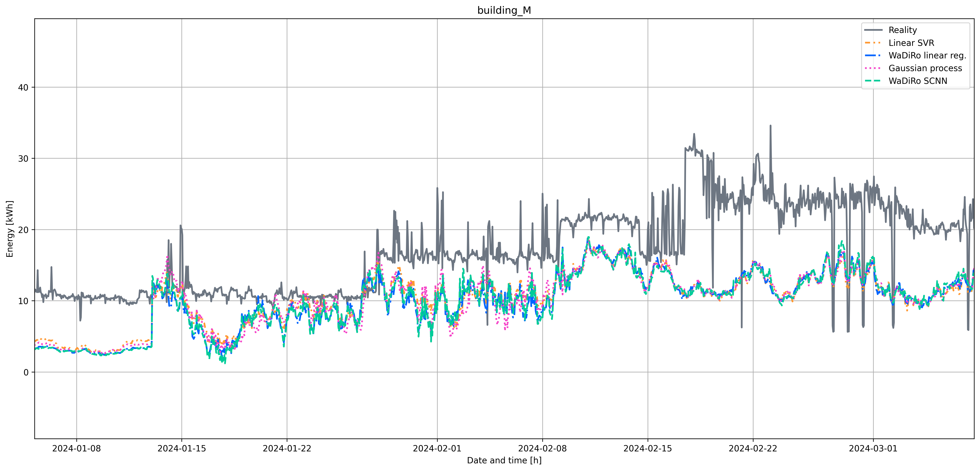Click the 40 y-axis tick label
This screenshot has height=471, width=980.
tap(23, 87)
